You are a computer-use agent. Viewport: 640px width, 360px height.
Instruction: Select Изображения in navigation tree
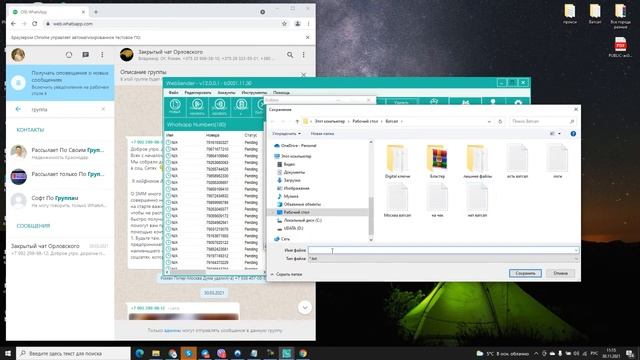click(296, 188)
